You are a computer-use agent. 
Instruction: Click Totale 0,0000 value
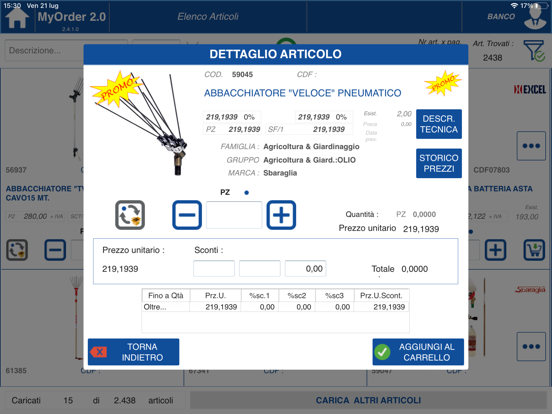pyautogui.click(x=414, y=269)
